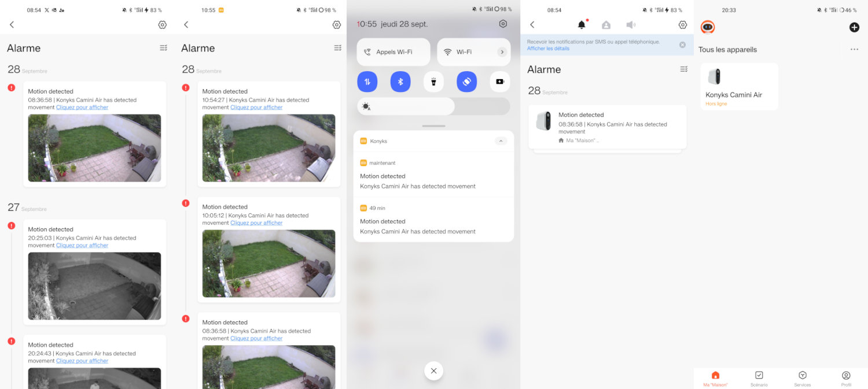The height and width of the screenshot is (389, 868).
Task: Tap the 'Hors ligne' status label
Action: click(716, 104)
